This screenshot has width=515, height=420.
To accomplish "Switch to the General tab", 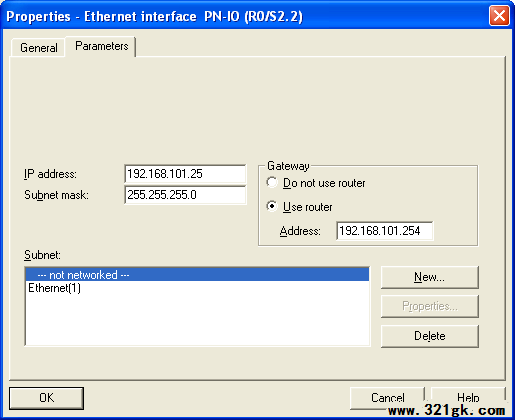I will point(38,48).
